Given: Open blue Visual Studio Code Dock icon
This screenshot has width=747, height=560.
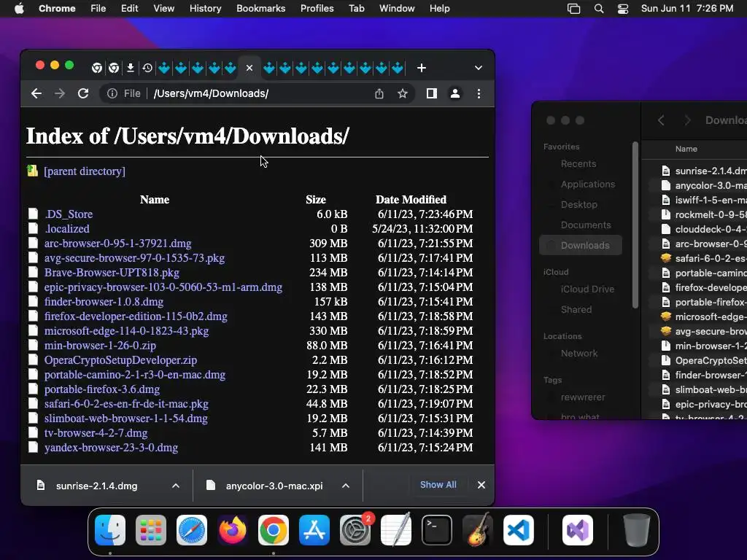Looking at the screenshot, I should [519, 530].
